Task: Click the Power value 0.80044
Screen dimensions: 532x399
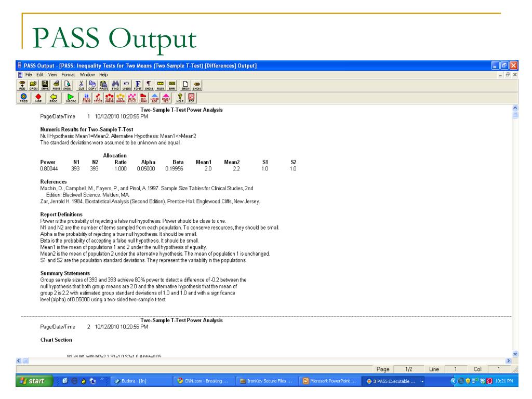Action: tap(49, 169)
